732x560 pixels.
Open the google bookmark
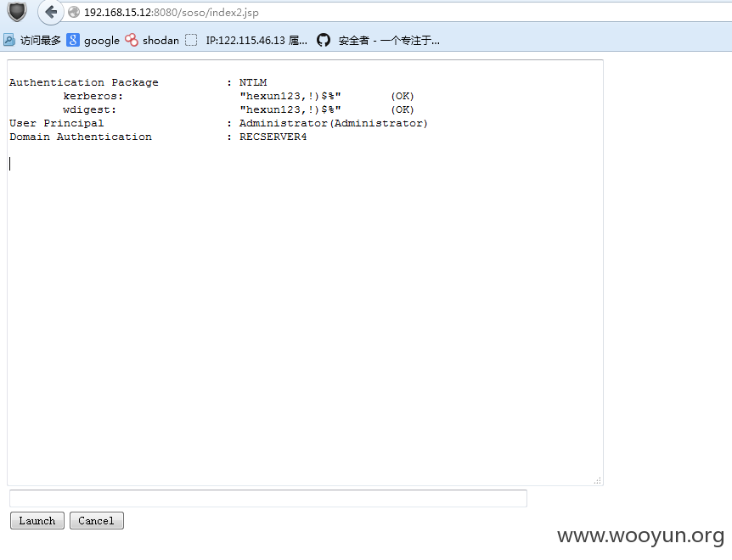coord(93,41)
